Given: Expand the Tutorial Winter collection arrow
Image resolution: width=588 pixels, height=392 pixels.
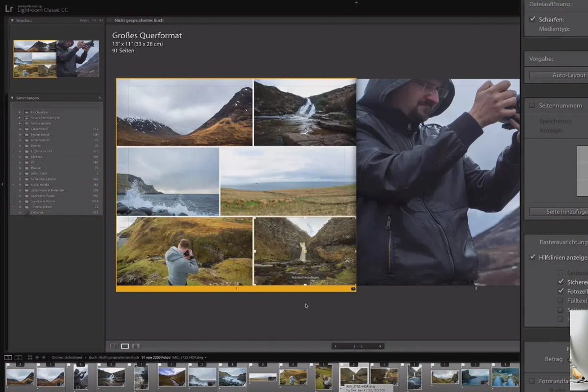Looking at the screenshot, I should pos(20,207).
